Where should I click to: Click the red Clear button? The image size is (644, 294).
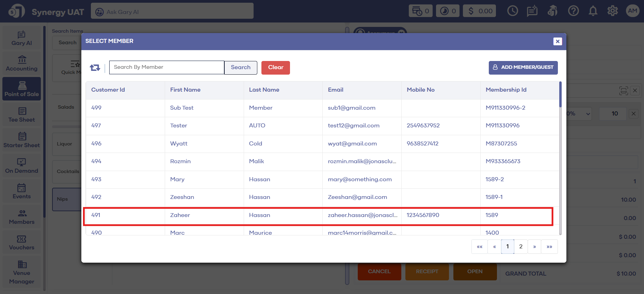pyautogui.click(x=275, y=67)
